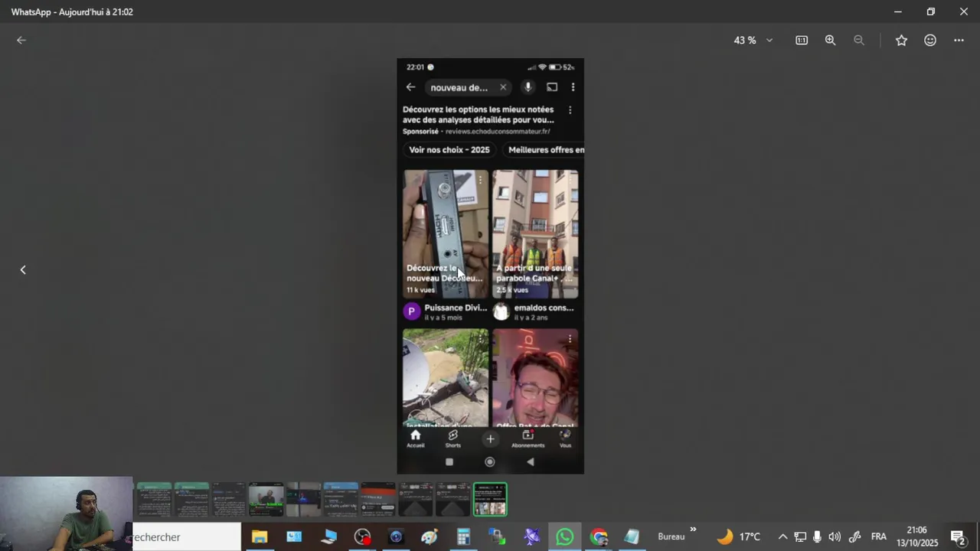Open Paint from the taskbar
The width and height of the screenshot is (980, 551).
pyautogui.click(x=430, y=537)
